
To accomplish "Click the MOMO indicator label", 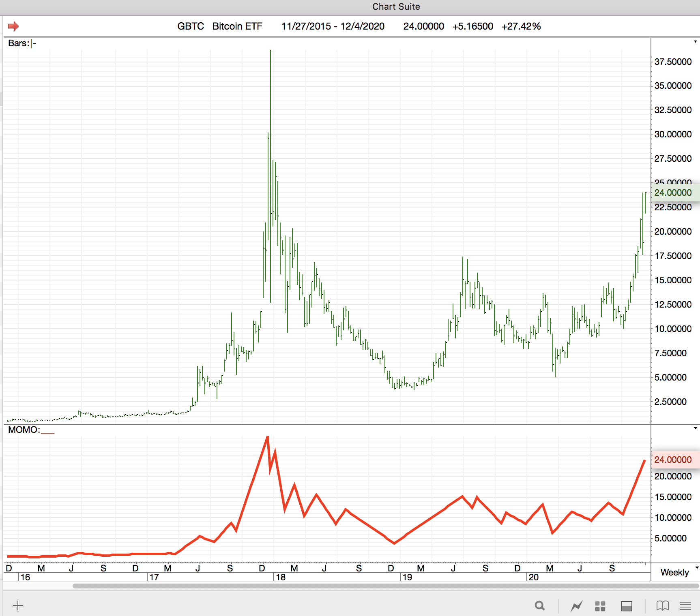I will click(x=24, y=430).
